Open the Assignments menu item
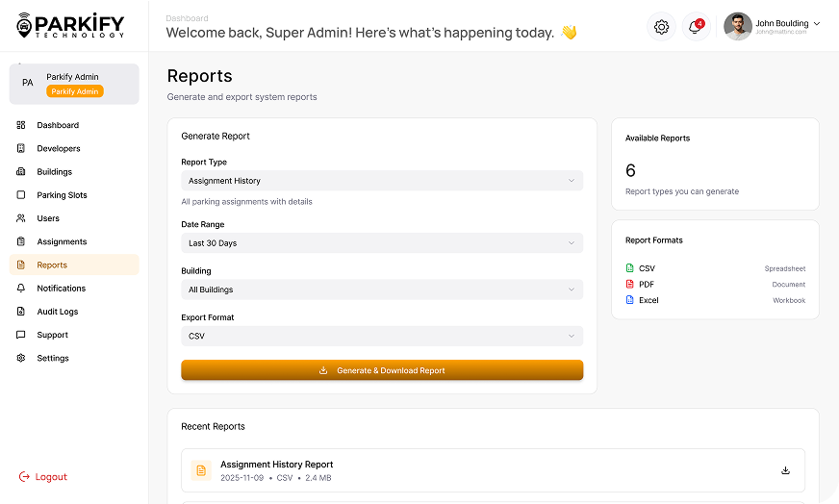Image resolution: width=839 pixels, height=504 pixels. coord(62,241)
